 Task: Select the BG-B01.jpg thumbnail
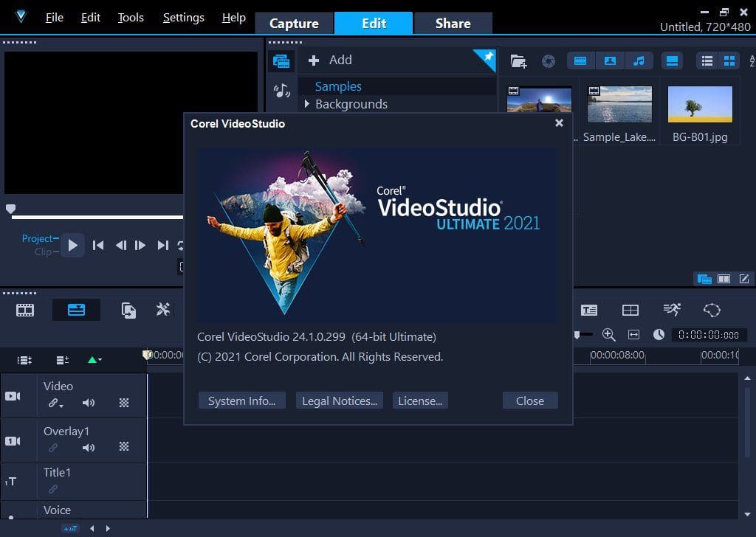[699, 104]
